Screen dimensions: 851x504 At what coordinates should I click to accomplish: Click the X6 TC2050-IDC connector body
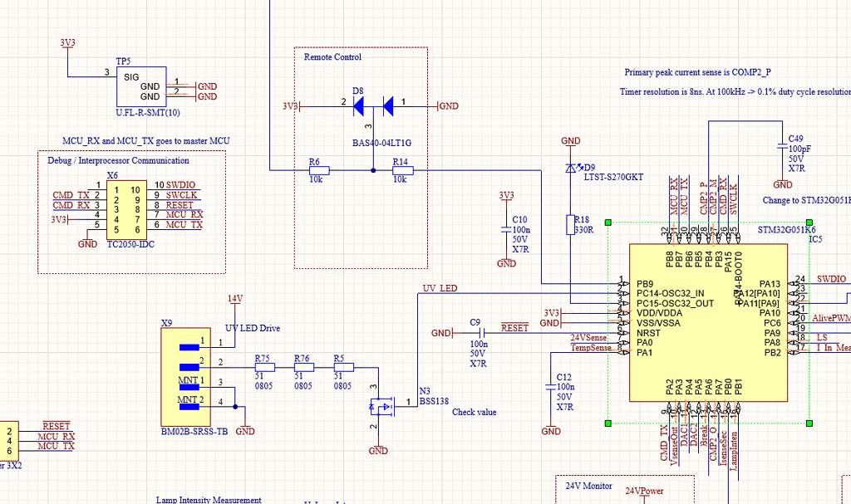pyautogui.click(x=126, y=210)
